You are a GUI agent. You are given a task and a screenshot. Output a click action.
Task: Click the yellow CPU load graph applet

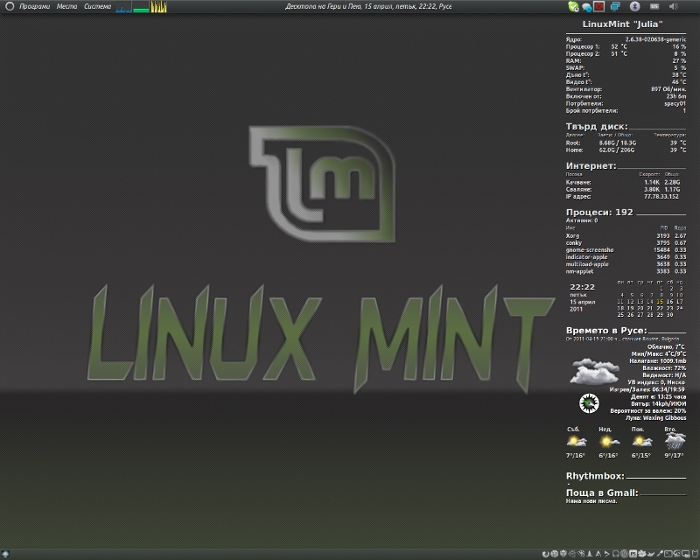158,7
